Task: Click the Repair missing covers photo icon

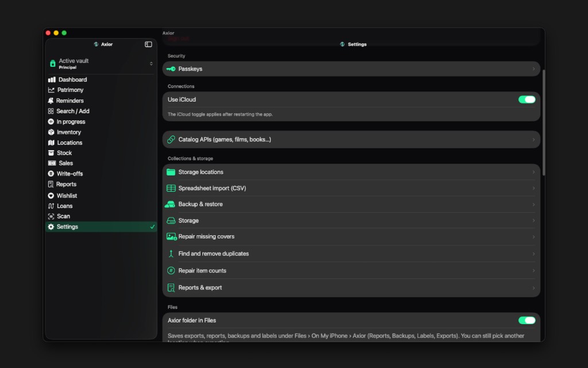Action: point(171,236)
